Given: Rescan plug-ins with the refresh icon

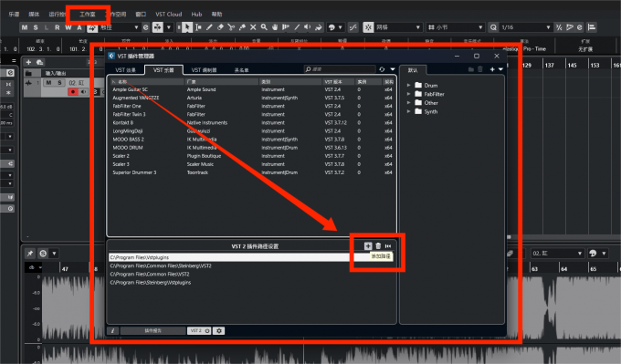Looking at the screenshot, I should pyautogui.click(x=382, y=69).
